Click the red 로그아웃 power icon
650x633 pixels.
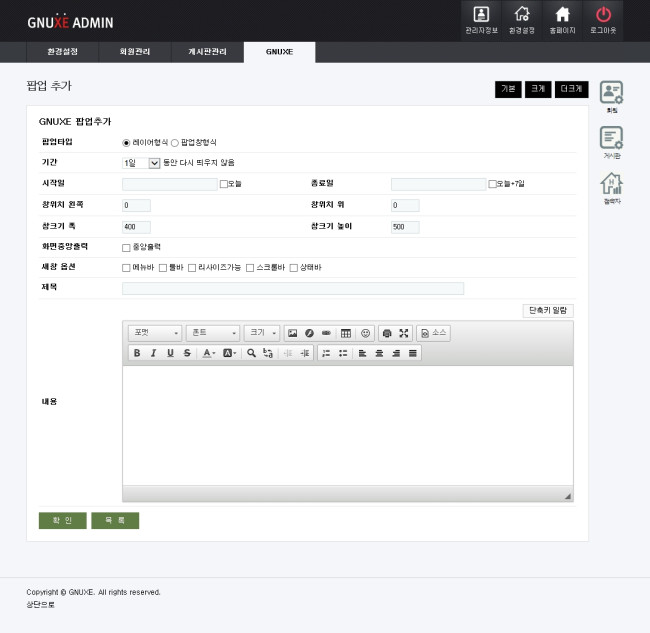click(603, 19)
